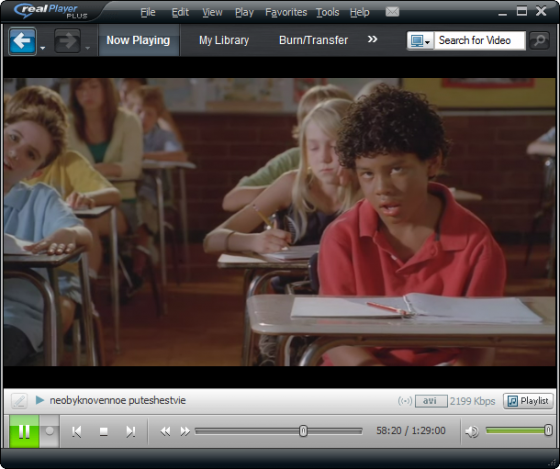Screen dimensions: 560x469
Task: Open the Playlist panel
Action: pos(528,401)
